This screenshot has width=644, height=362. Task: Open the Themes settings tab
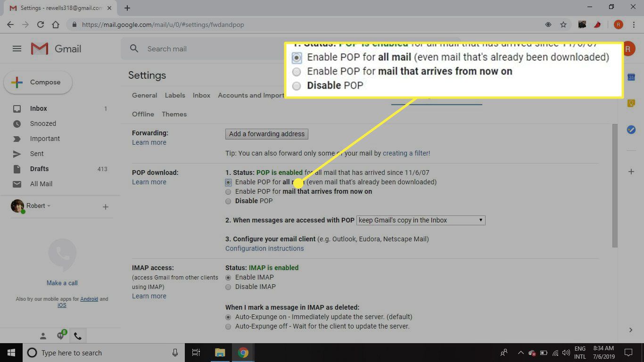(174, 114)
